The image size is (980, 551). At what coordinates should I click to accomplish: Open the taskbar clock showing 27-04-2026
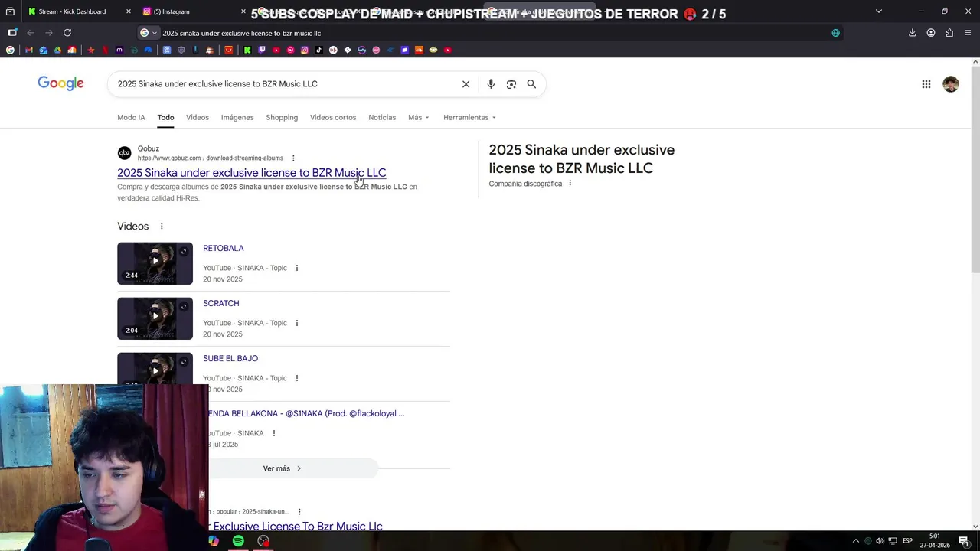point(935,541)
